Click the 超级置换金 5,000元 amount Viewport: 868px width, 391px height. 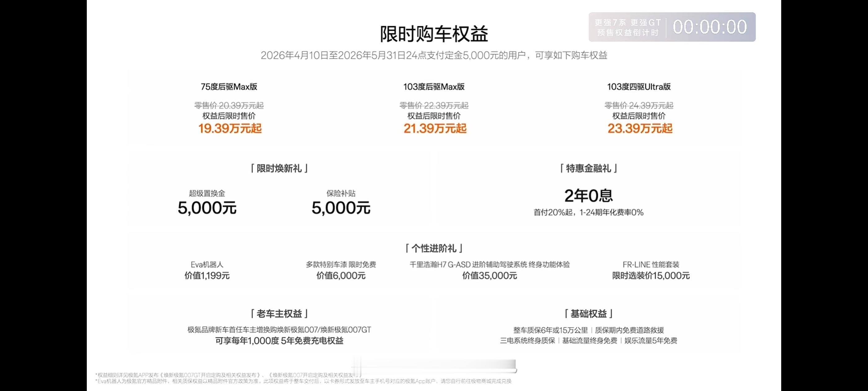click(x=207, y=208)
